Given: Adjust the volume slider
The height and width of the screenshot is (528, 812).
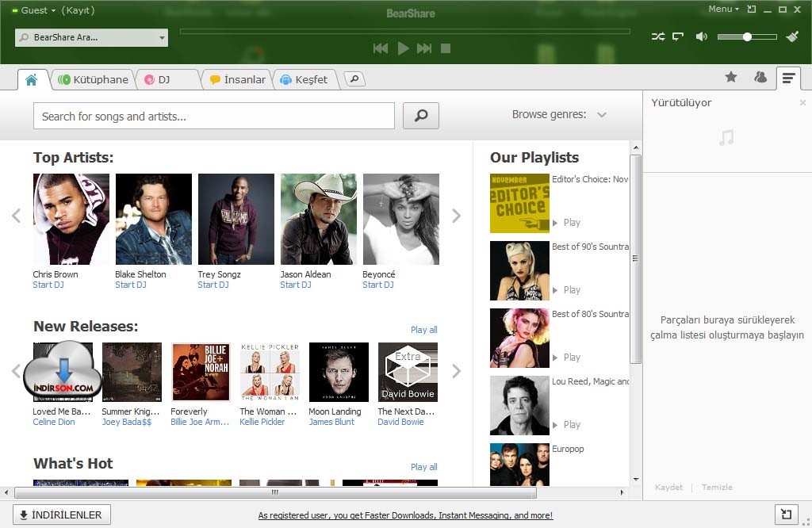Looking at the screenshot, I should pyautogui.click(x=747, y=36).
